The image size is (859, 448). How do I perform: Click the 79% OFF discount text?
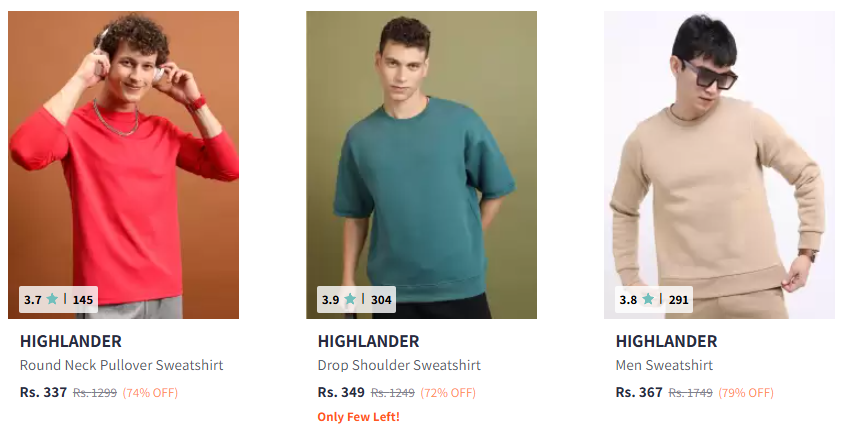746,393
